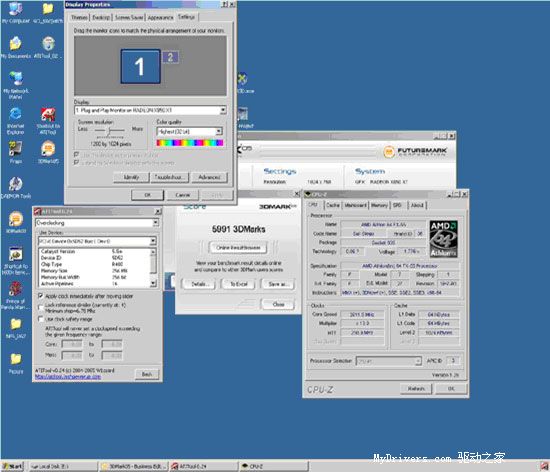Open the Online ResultBrowser button
The image size is (550, 472).
click(238, 248)
